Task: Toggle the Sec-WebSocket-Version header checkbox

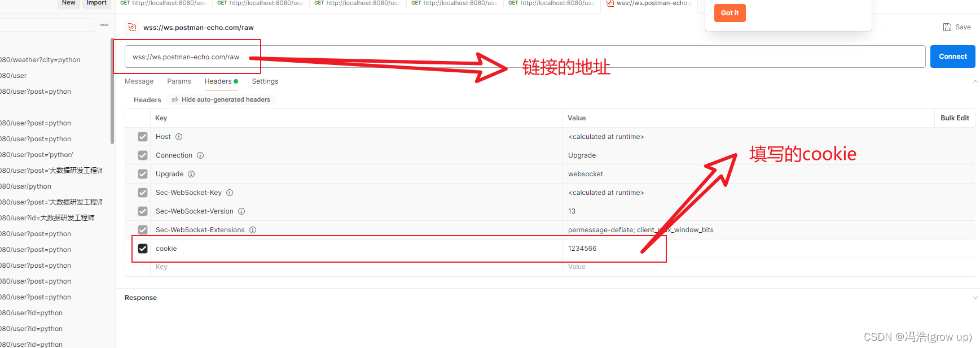Action: 143,211
